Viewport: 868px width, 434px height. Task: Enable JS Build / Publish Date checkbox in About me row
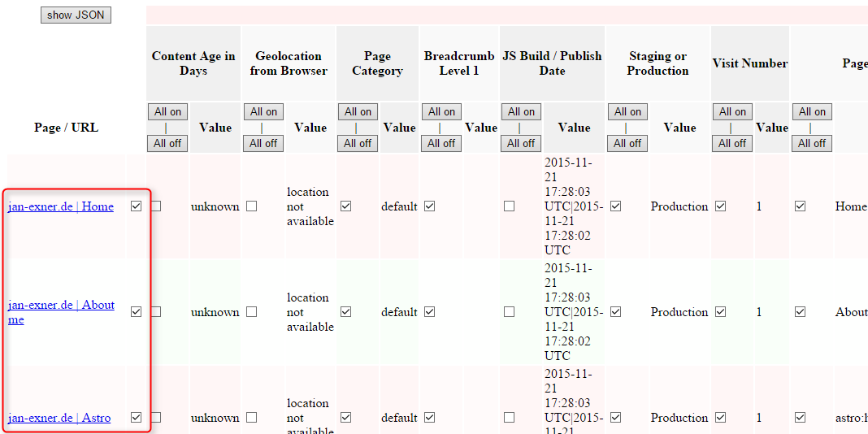point(509,311)
